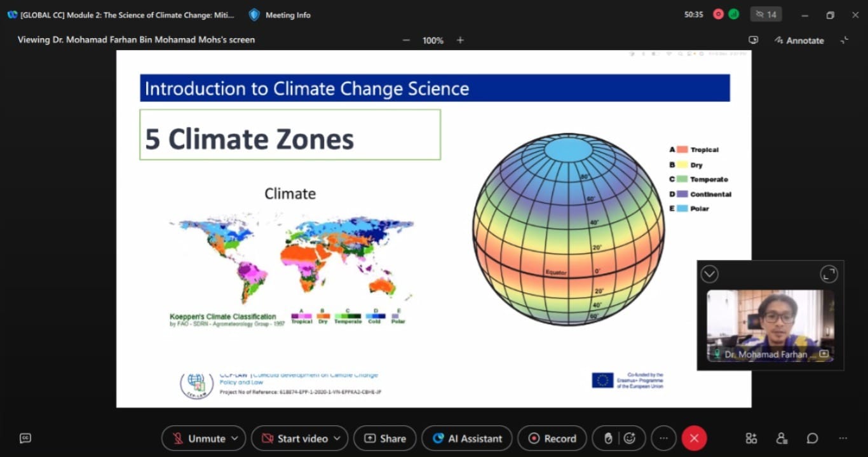Screen dimensions: 868x457
Task: Click the Tropical legend color swatch
Action: point(682,150)
